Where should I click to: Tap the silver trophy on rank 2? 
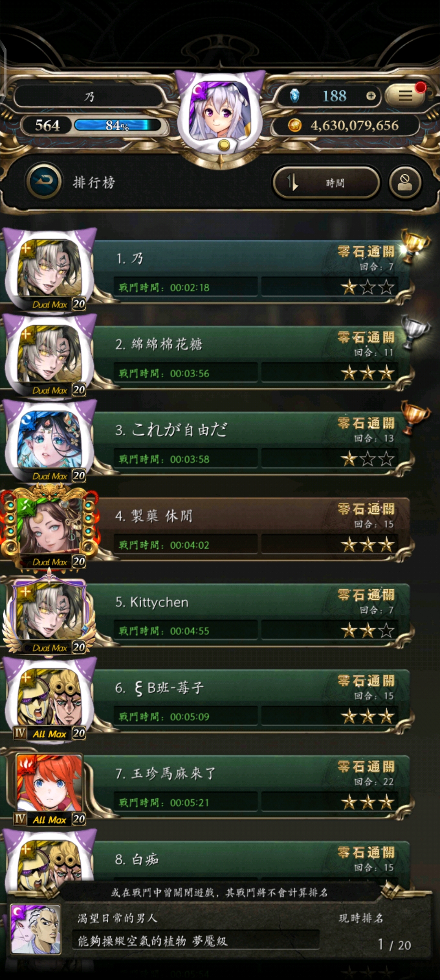coord(415,332)
